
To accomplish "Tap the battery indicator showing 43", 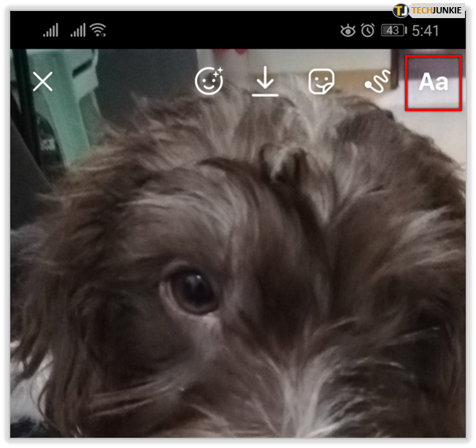I will click(392, 31).
